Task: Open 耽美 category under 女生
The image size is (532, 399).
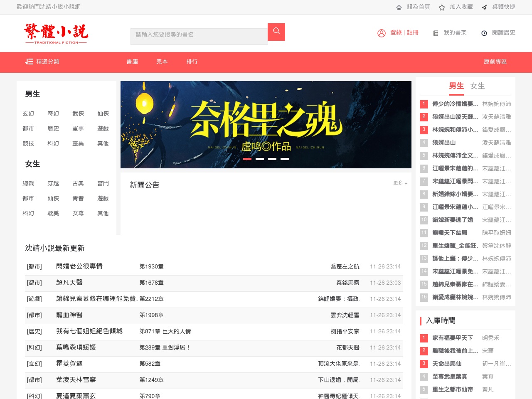Action: tap(53, 213)
